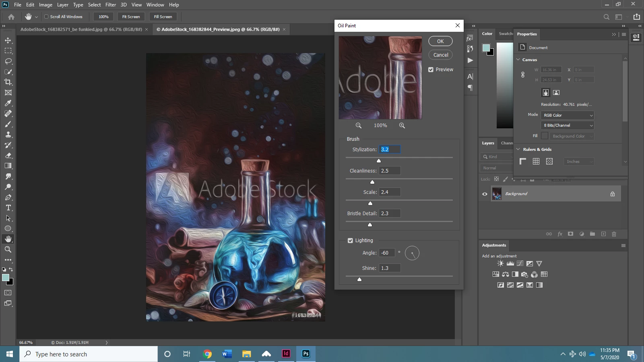
Task: Click the Shine slider handle
Action: tap(359, 279)
